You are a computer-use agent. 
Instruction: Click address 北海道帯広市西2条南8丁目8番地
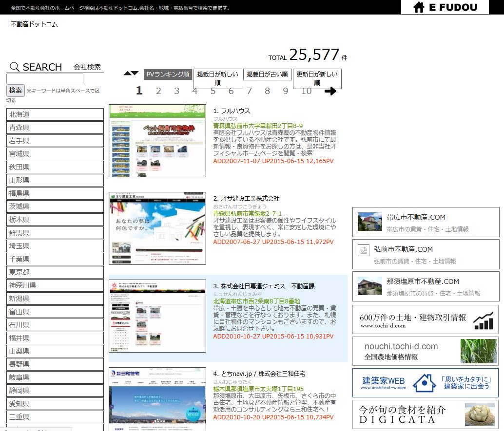point(256,301)
